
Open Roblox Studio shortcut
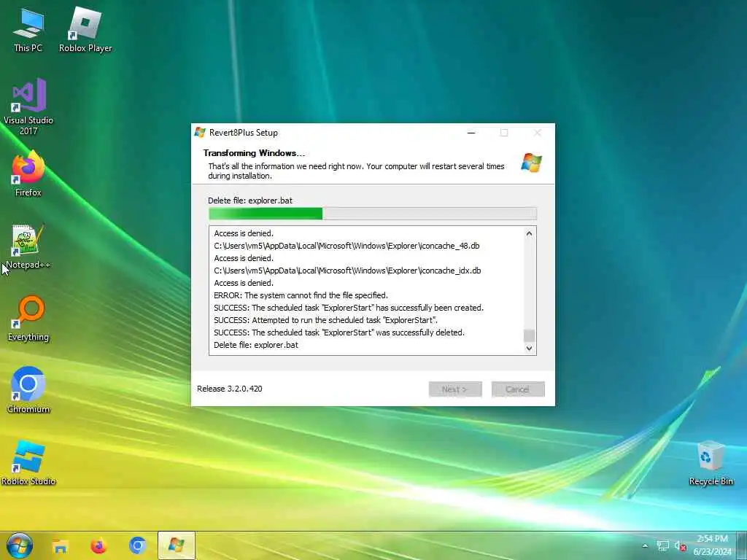28,463
